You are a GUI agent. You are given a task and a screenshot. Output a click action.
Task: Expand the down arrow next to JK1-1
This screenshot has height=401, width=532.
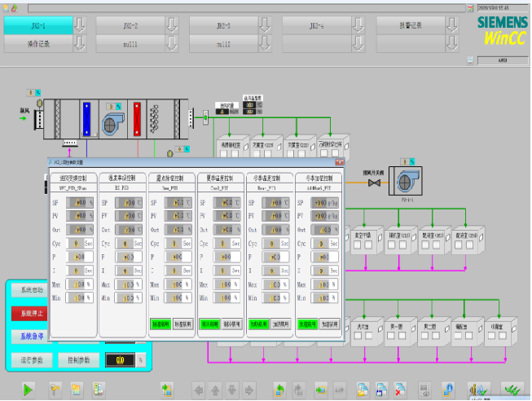(79, 25)
